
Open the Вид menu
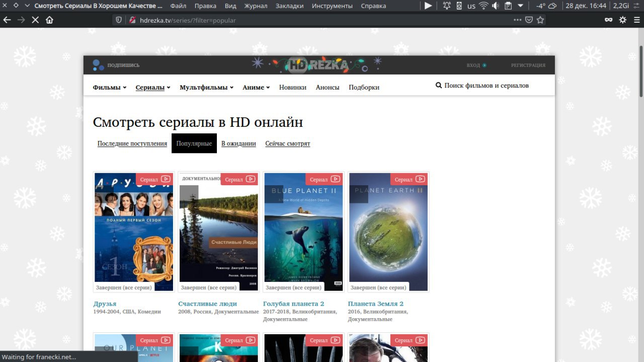pos(230,6)
